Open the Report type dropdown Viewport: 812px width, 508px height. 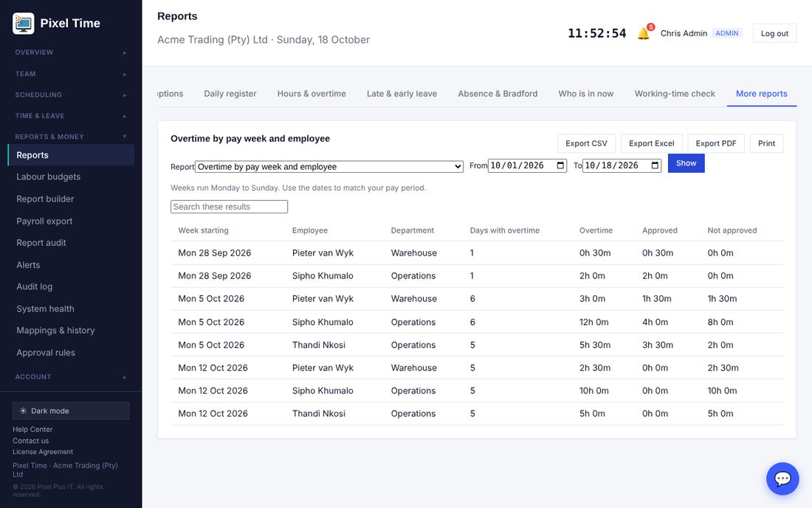coord(329,166)
